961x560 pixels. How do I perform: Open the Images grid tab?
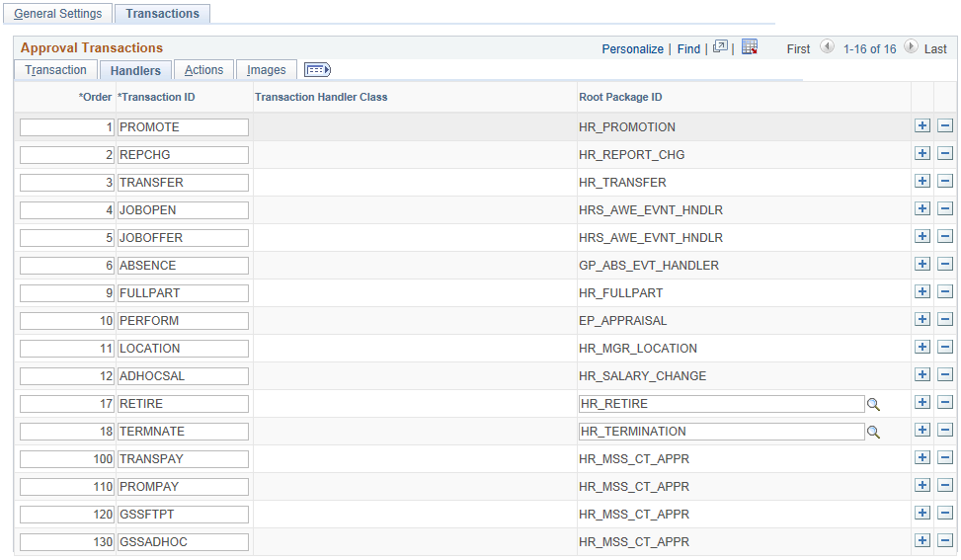coord(266,70)
